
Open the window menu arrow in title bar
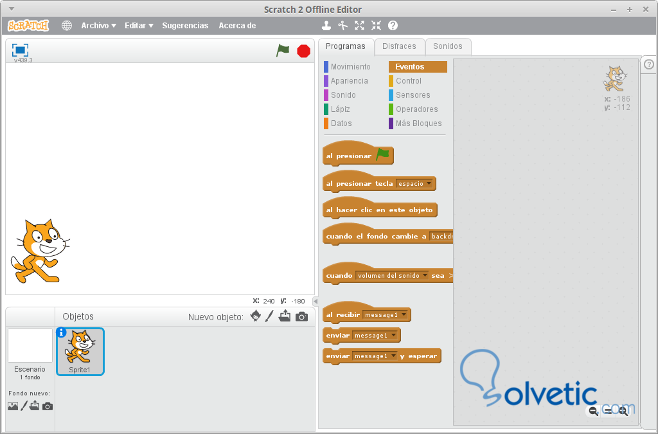pyautogui.click(x=11, y=9)
